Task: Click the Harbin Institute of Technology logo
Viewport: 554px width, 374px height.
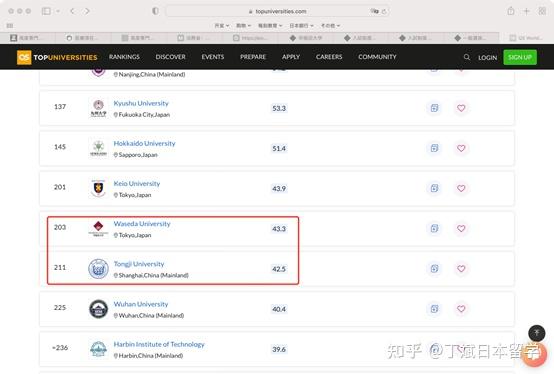Action: click(98, 349)
